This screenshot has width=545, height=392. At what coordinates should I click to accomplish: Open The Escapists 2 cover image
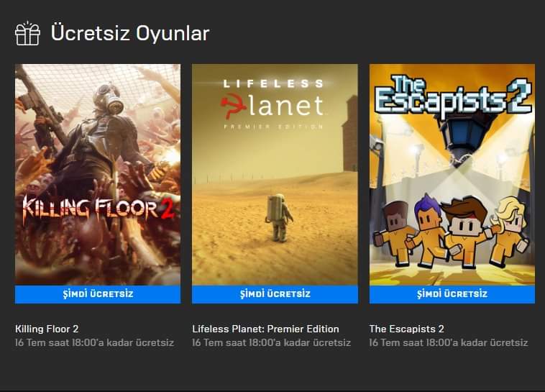452,175
